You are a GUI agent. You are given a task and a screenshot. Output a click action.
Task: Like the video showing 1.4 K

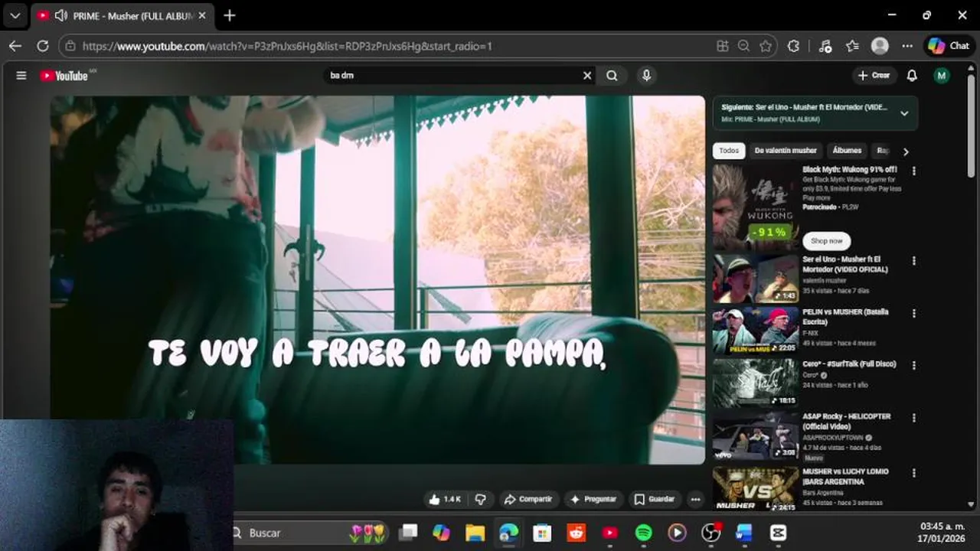445,499
